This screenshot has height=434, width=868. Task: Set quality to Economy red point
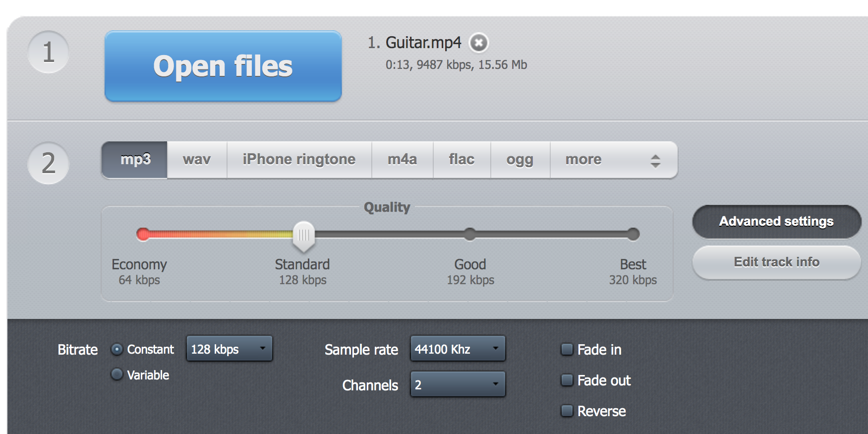143,234
